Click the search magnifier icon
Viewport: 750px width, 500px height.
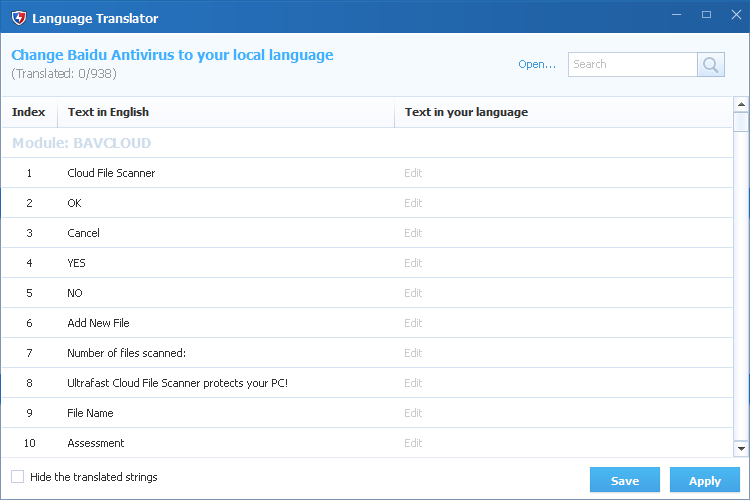[x=711, y=65]
